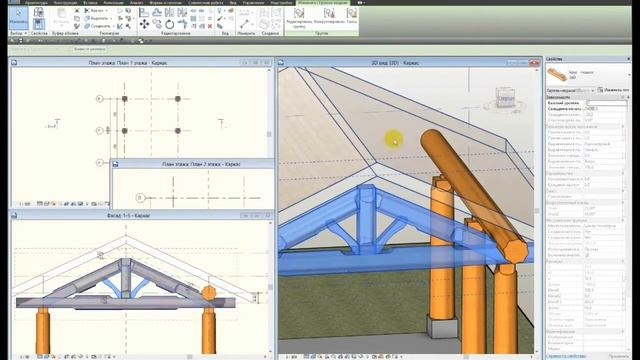The width and height of the screenshot is (640, 360).
Task: Collapse the Geometric Position section in Properties
Action: tap(623, 127)
